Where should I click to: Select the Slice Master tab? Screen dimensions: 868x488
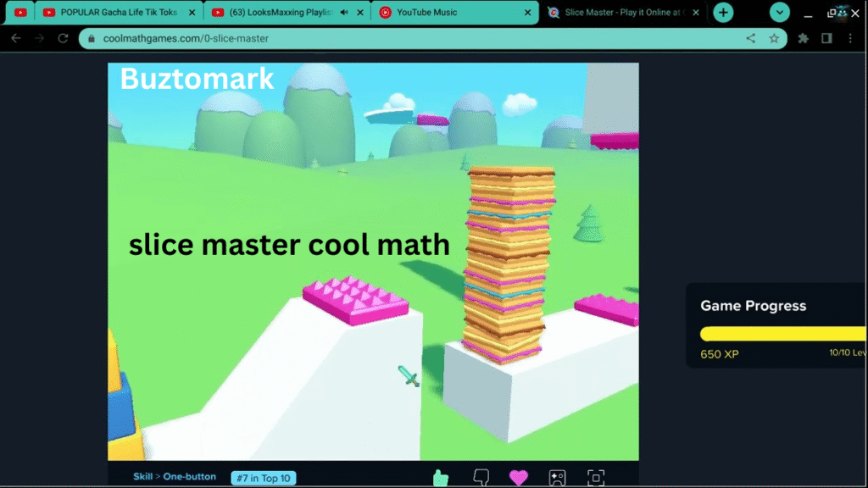(x=625, y=12)
